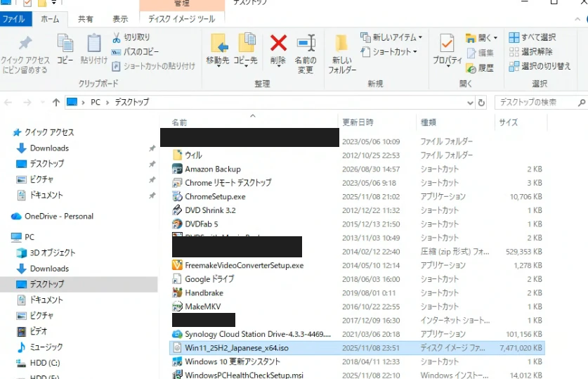Create a New folder (新しいフォルダー)
The width and height of the screenshot is (588, 379).
[x=342, y=54]
